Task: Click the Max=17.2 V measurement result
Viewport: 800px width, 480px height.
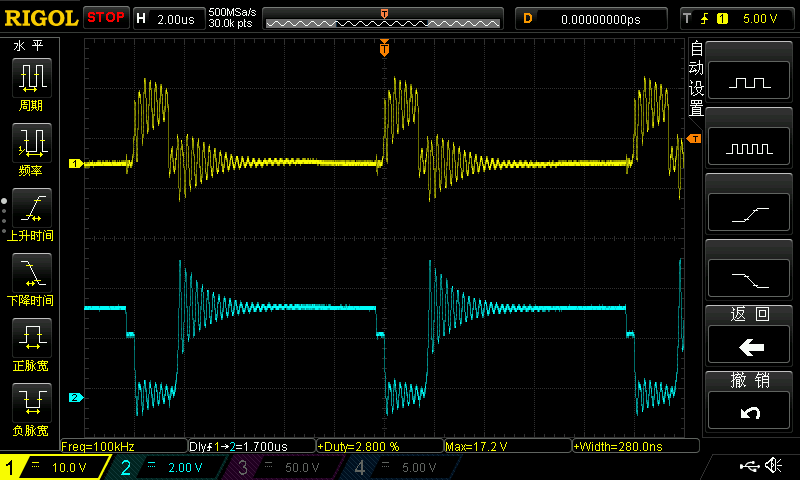Action: 508,446
